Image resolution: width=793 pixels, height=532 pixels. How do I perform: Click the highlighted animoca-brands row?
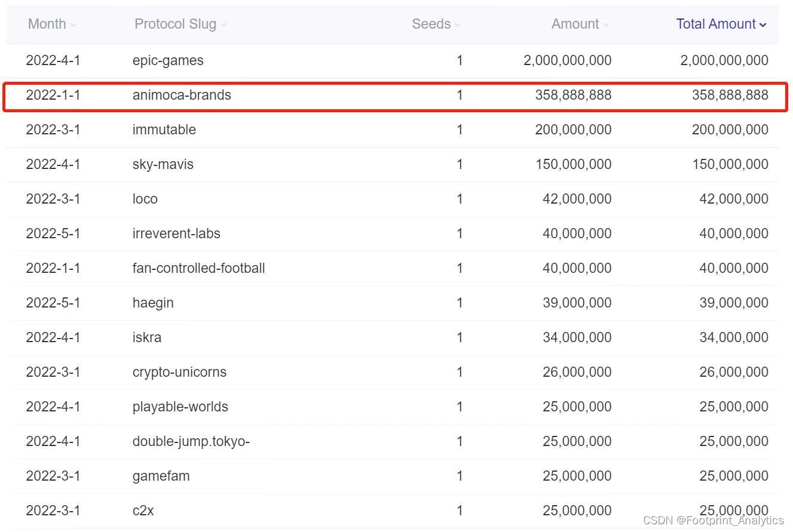point(182,95)
